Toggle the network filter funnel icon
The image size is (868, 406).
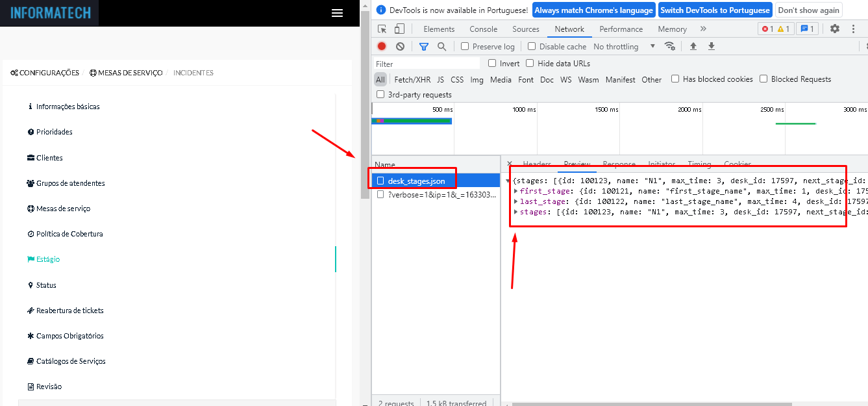click(424, 46)
